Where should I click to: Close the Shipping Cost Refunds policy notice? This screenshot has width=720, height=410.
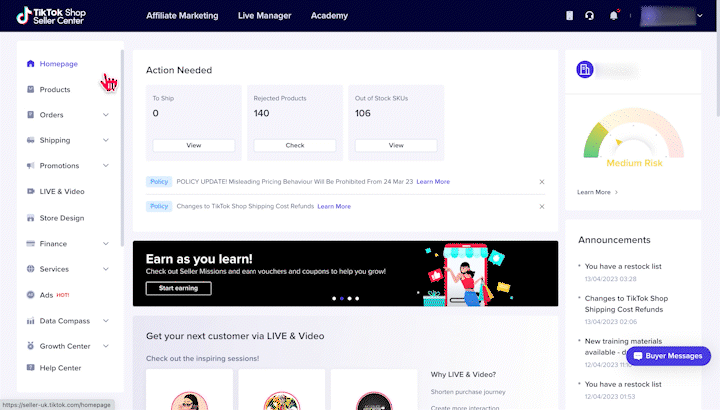tap(542, 206)
